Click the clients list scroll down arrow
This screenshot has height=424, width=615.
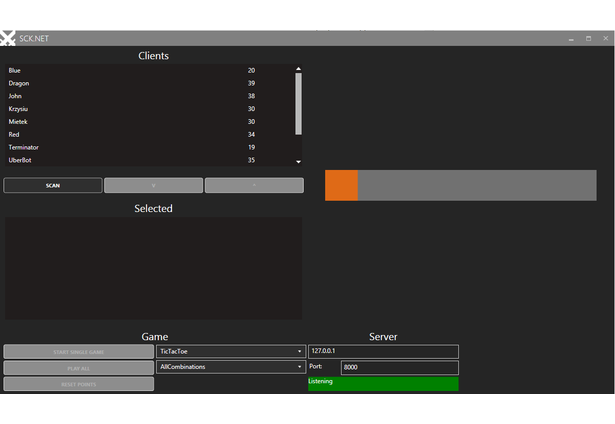[298, 162]
